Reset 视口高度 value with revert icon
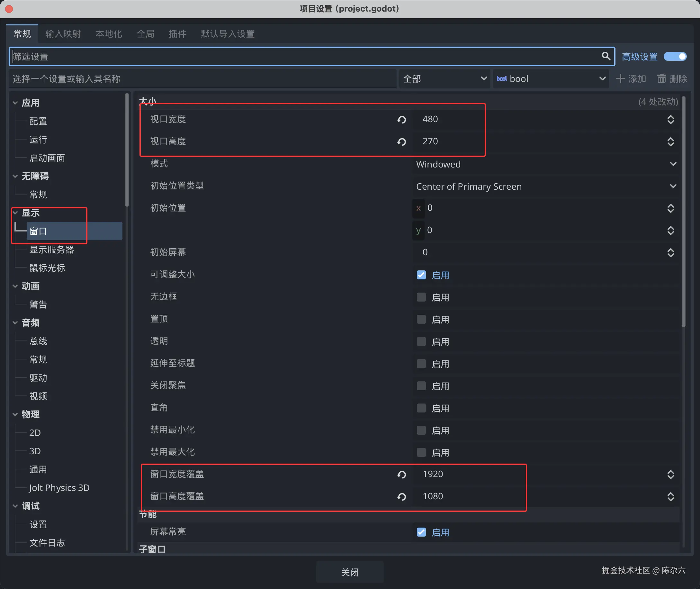This screenshot has height=589, width=700. tap(401, 142)
